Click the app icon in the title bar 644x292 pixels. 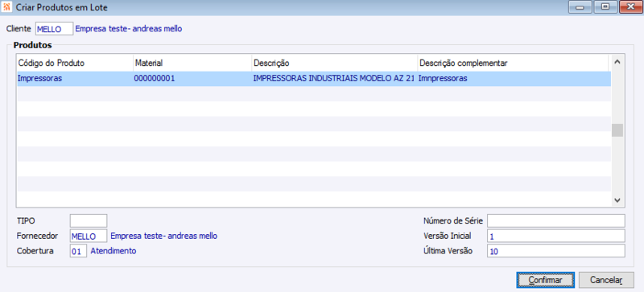[x=6, y=7]
